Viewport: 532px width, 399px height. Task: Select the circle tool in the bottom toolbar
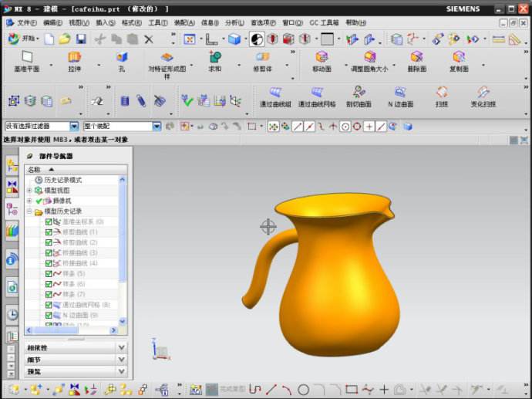pos(303,390)
